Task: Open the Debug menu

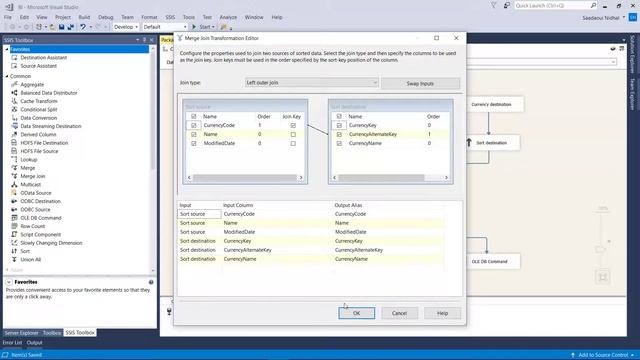Action: (x=105, y=17)
